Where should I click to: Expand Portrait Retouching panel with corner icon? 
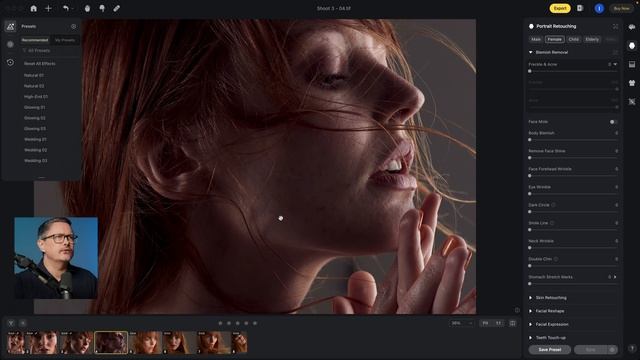pyautogui.click(x=615, y=27)
